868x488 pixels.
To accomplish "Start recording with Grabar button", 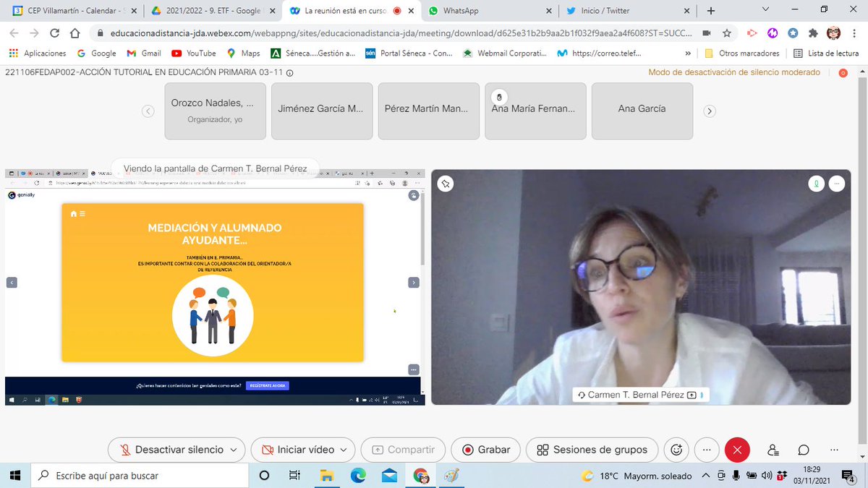I will point(485,450).
